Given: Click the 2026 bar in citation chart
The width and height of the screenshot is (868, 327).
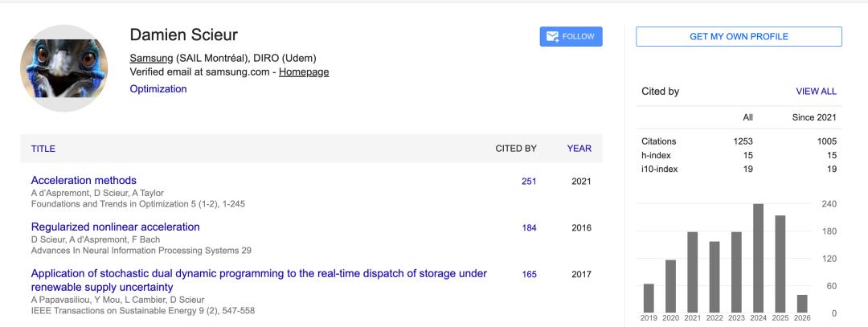Looking at the screenshot, I should click(x=801, y=304).
